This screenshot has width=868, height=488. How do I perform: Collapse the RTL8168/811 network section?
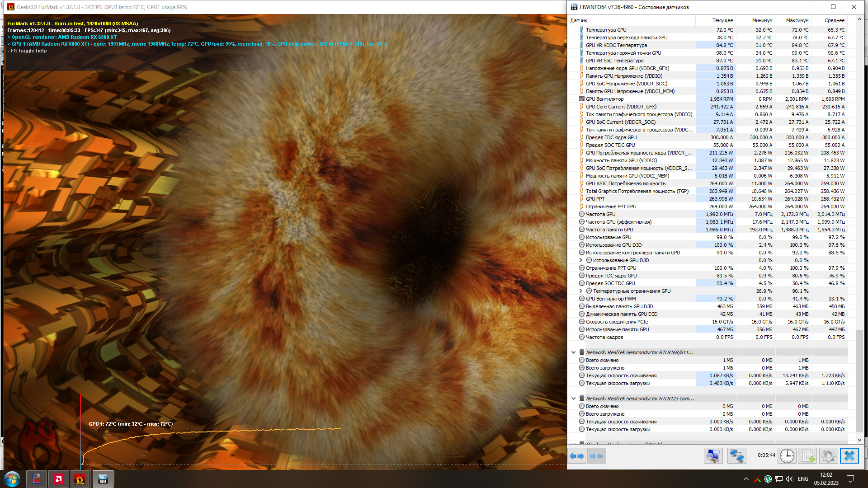point(573,352)
